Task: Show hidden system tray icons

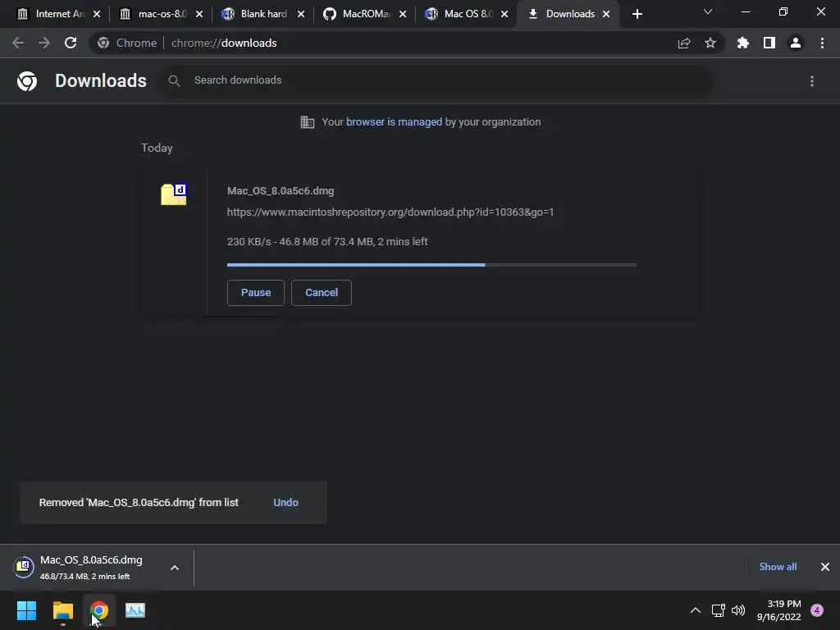Action: click(696, 610)
